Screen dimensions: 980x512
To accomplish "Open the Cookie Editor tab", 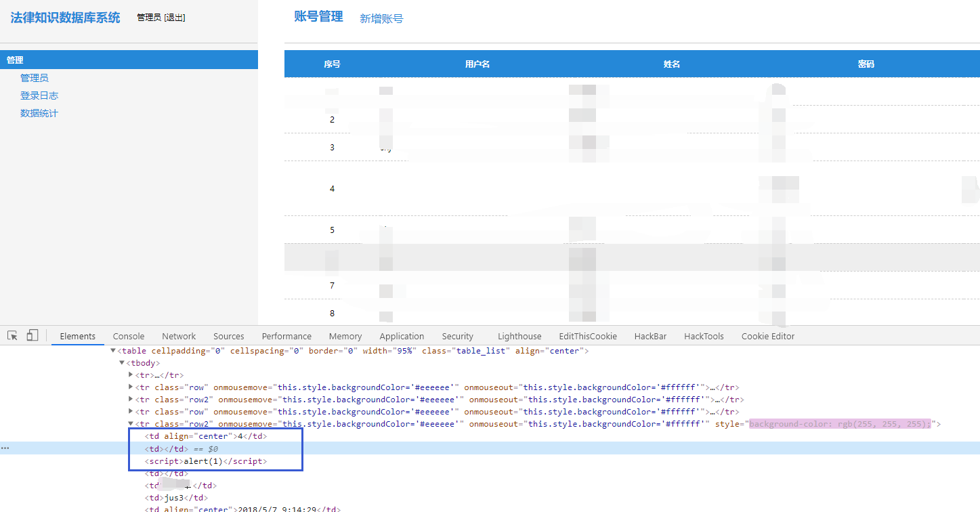I will click(x=768, y=336).
